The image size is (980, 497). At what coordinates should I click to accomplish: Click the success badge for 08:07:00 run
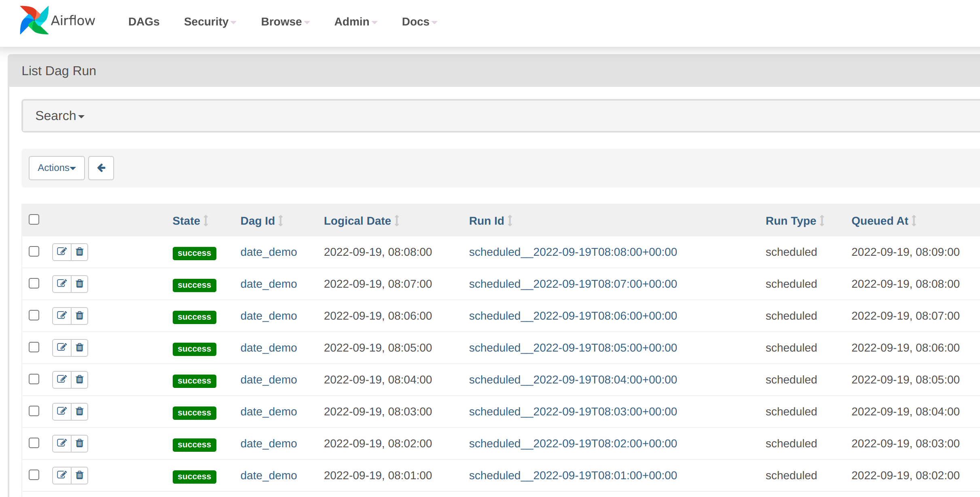pyautogui.click(x=194, y=285)
